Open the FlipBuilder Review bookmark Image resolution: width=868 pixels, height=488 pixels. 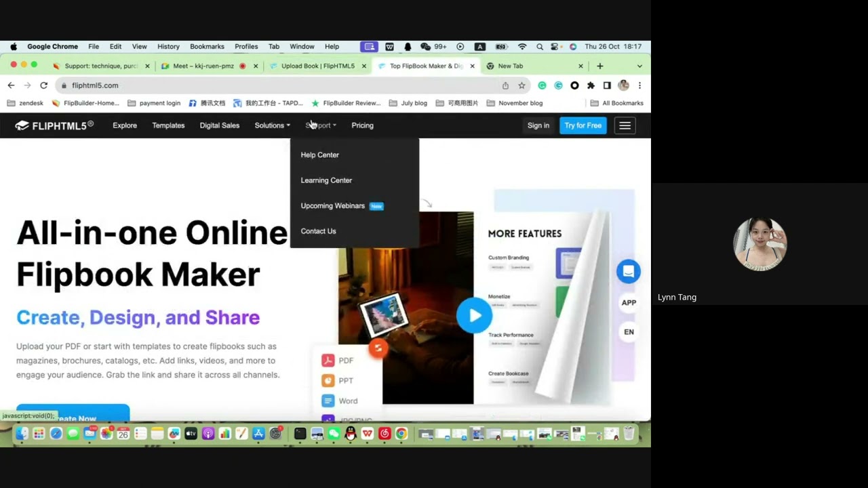click(x=346, y=103)
